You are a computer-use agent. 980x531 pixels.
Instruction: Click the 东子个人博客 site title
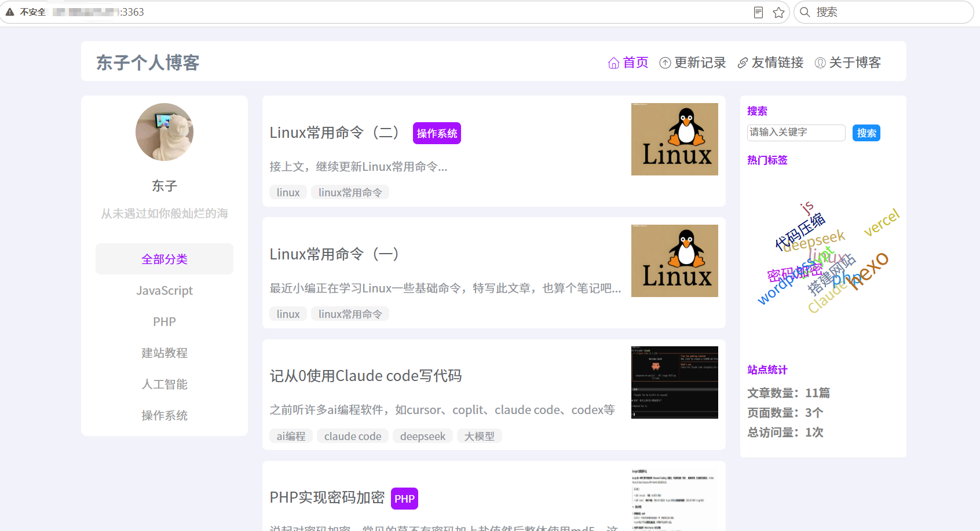point(148,63)
